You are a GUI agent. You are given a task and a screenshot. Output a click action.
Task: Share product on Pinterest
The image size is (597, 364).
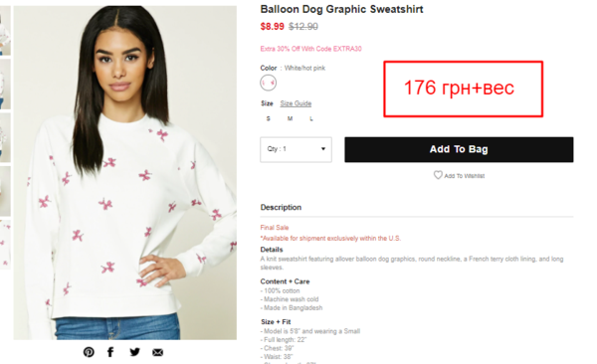pos(89,352)
